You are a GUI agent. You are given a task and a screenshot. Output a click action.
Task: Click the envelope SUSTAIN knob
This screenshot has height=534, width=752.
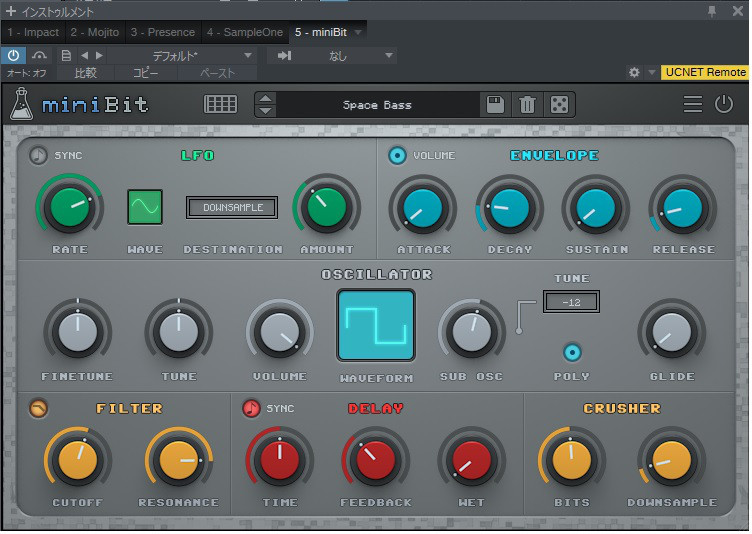coord(596,208)
